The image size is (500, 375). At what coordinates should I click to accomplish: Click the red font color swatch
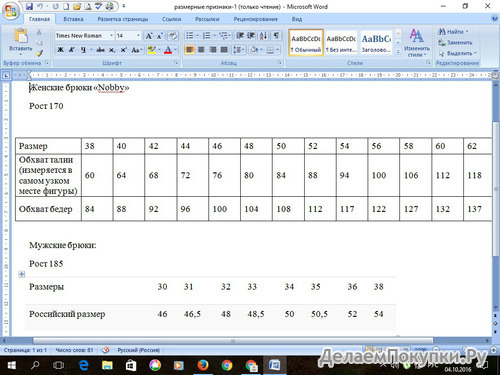(x=168, y=50)
